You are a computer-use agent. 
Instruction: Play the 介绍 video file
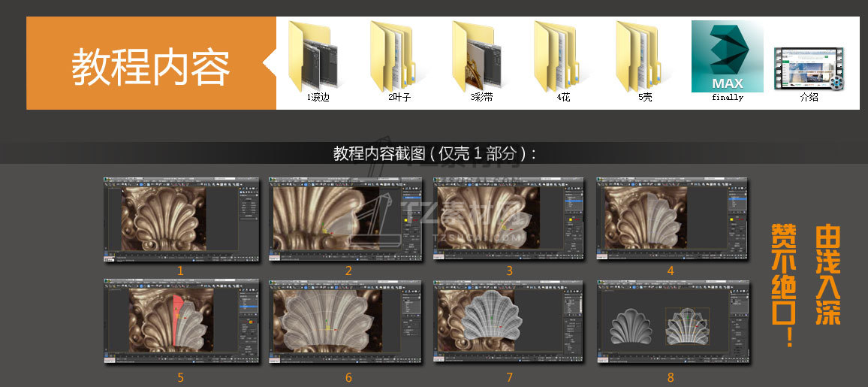(x=809, y=68)
